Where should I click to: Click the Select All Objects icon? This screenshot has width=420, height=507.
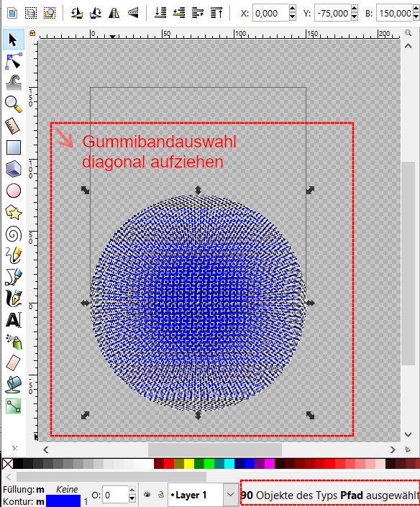tap(12, 13)
